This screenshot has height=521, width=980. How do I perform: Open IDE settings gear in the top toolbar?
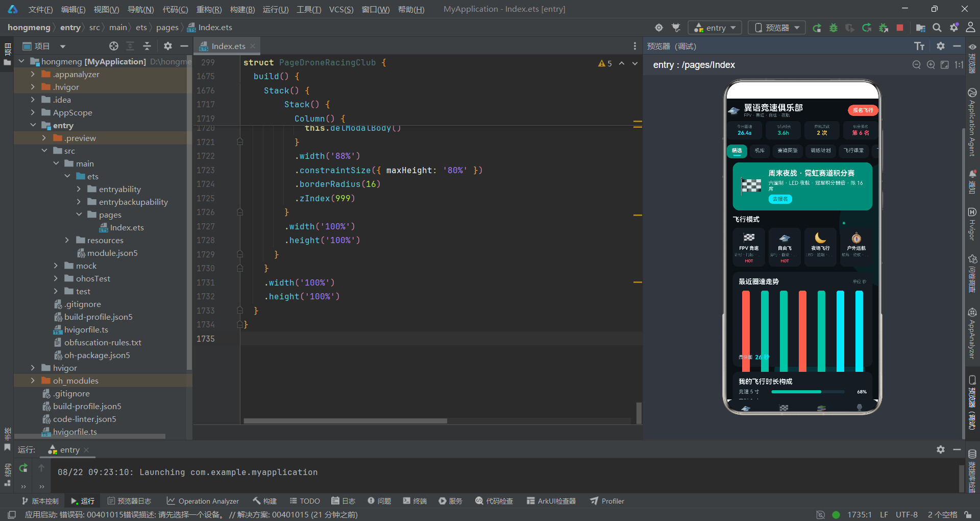[954, 28]
